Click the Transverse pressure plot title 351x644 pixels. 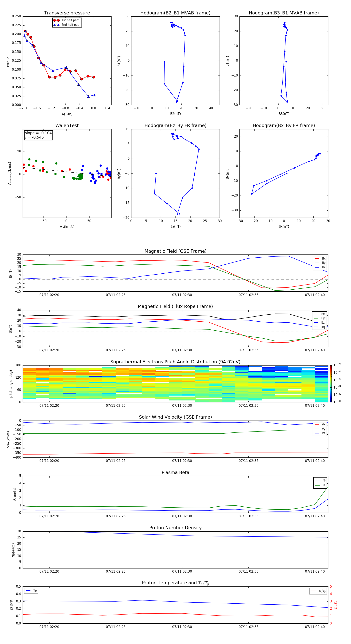click(67, 13)
